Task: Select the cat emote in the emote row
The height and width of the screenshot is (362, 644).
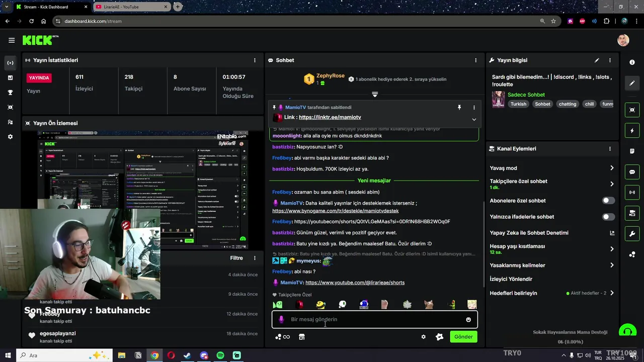Action: tap(429, 304)
